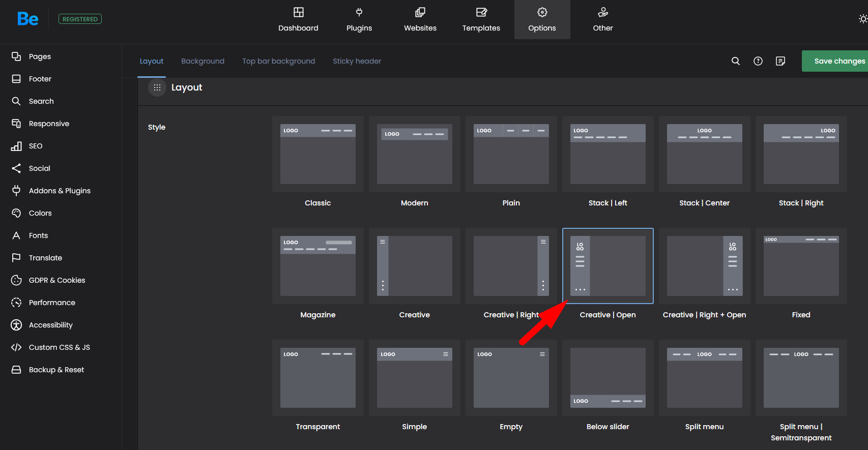Open Responsive settings in the sidebar

click(49, 124)
